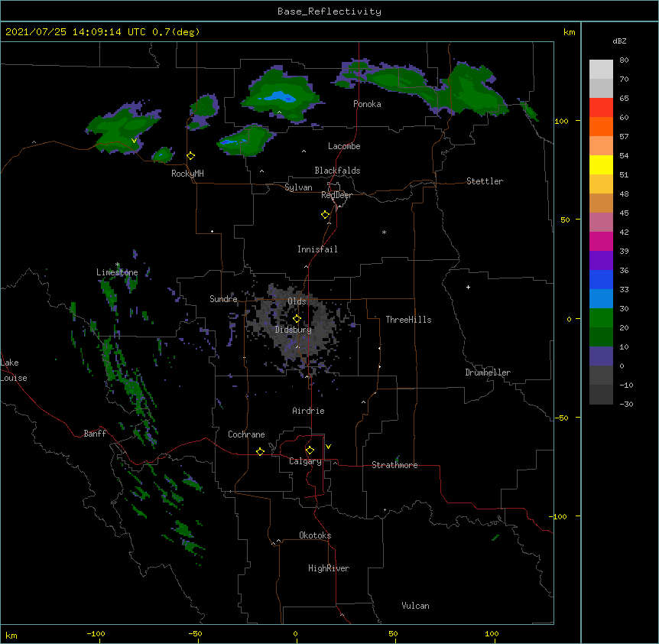The width and height of the screenshot is (659, 644).
Task: Click the ThreeHills town label
Action: (x=408, y=320)
